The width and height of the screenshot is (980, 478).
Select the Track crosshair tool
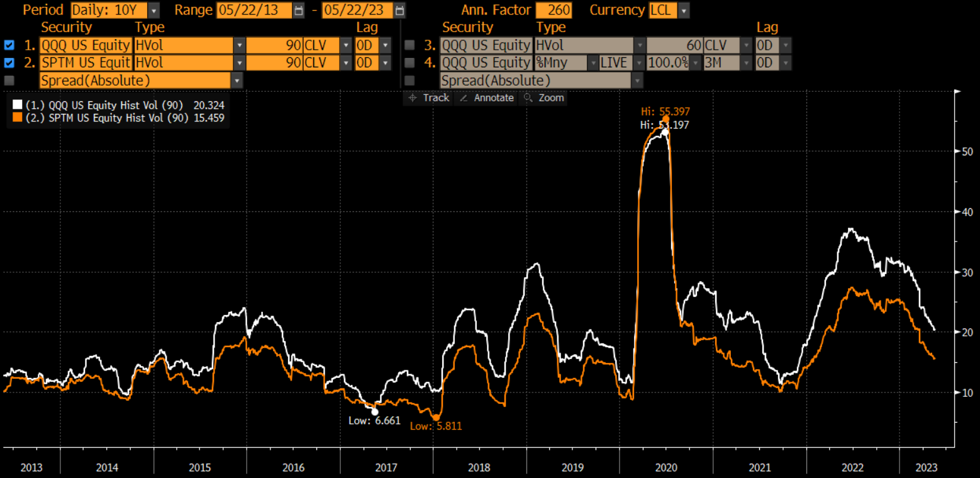pos(428,97)
